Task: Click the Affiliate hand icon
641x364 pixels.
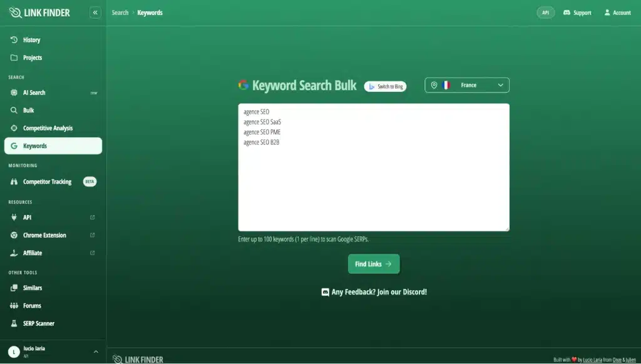Action: pyautogui.click(x=14, y=253)
